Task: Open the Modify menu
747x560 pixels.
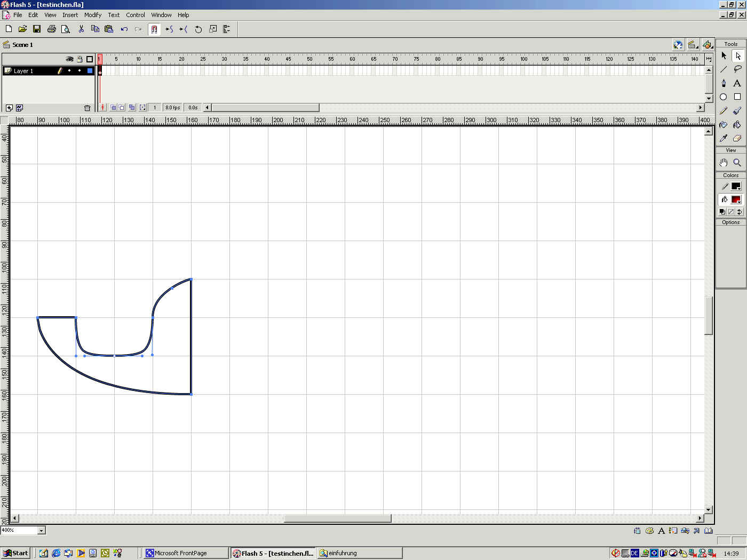Action: tap(92, 15)
